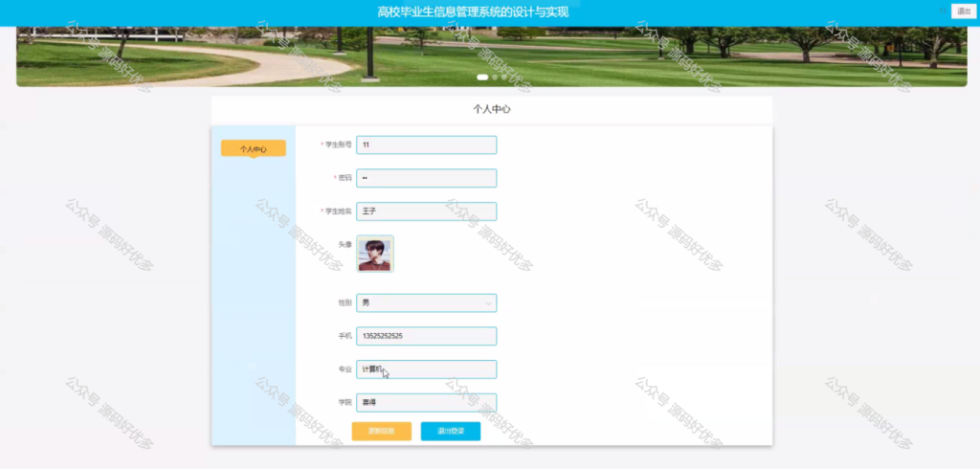
Task: Focus the 专业 field containing 计算机
Action: click(x=426, y=369)
